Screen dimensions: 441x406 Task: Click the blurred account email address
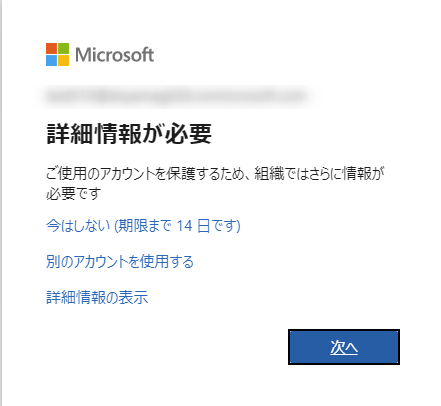(x=176, y=96)
